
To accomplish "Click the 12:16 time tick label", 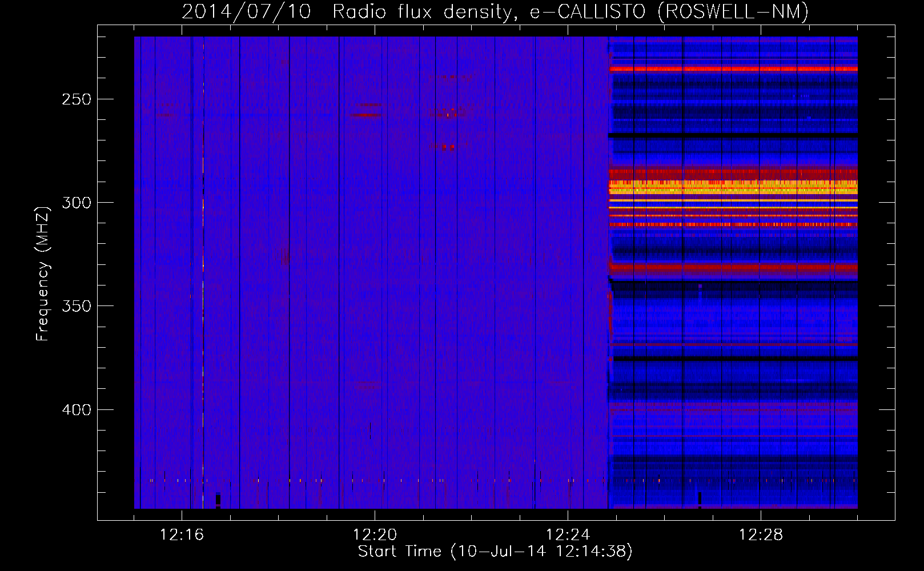I will (182, 535).
